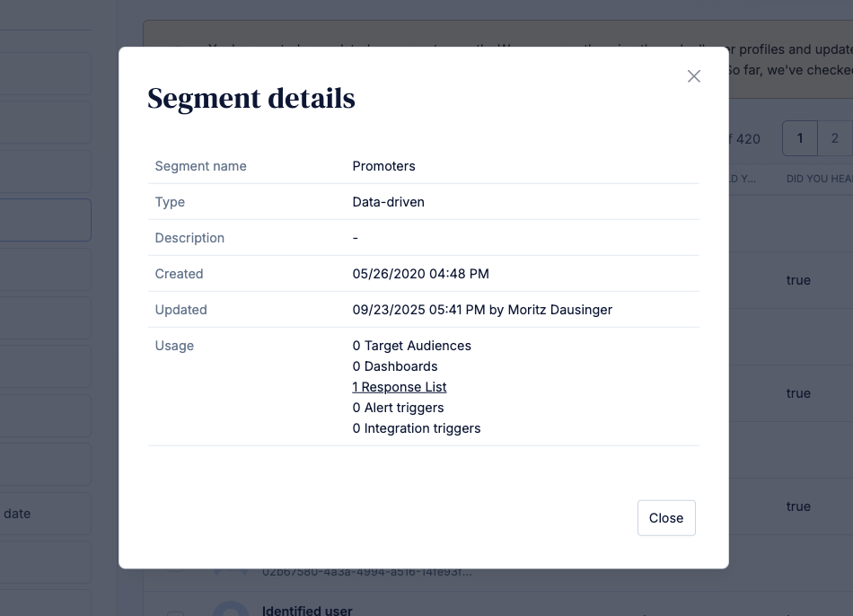The image size is (853, 616).
Task: Close the dialog using the X icon
Action: tap(693, 76)
